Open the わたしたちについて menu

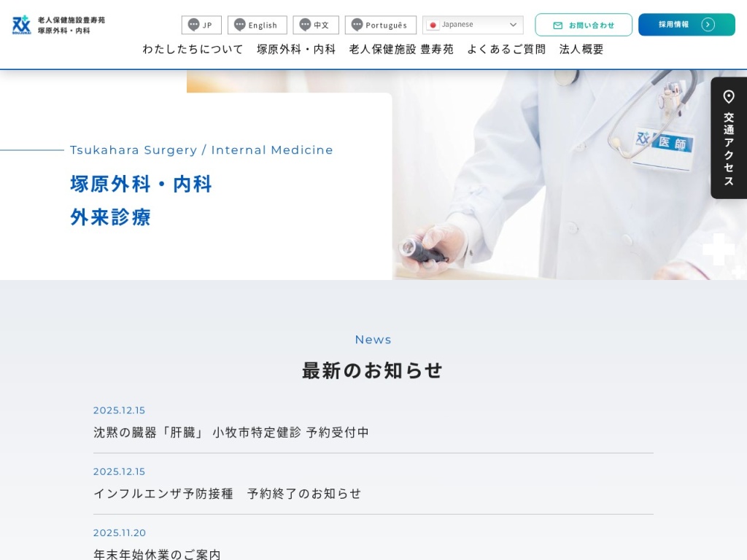point(193,50)
